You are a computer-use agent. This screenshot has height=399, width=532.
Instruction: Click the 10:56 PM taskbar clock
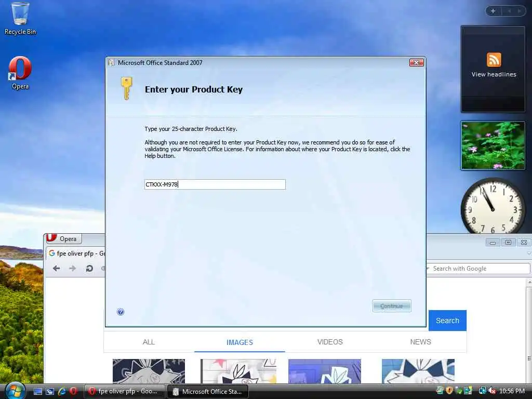point(512,391)
